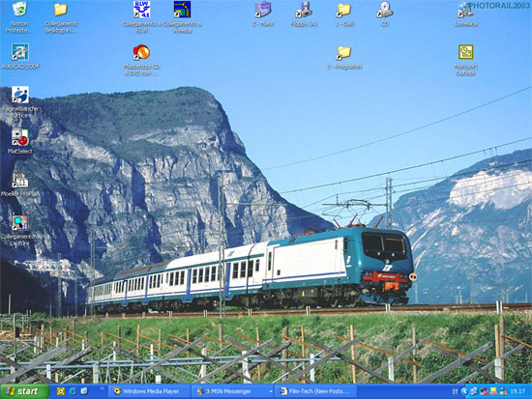
Task: Switch to Windows Media Player taskbar button
Action: [149, 391]
